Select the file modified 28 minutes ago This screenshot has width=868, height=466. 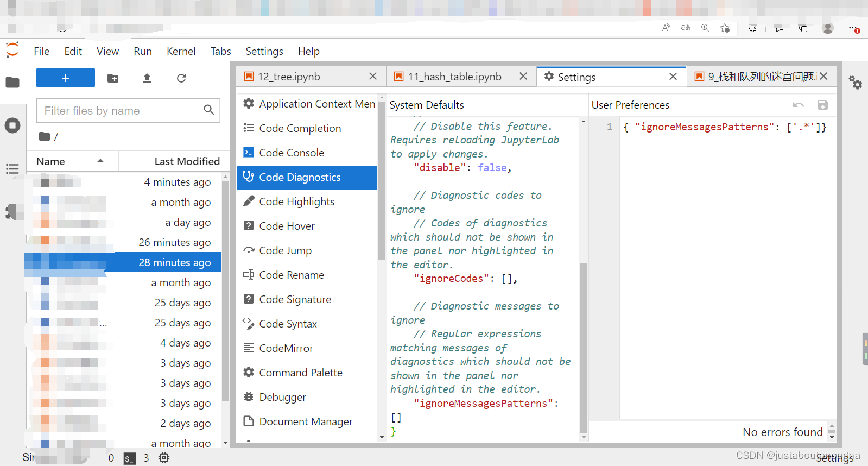[x=123, y=262]
